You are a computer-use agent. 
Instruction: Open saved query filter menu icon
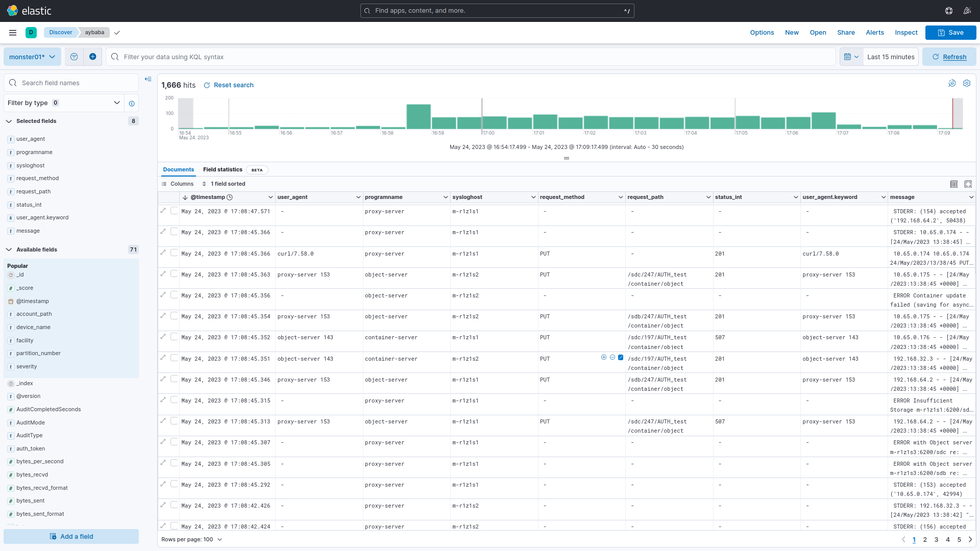click(74, 57)
